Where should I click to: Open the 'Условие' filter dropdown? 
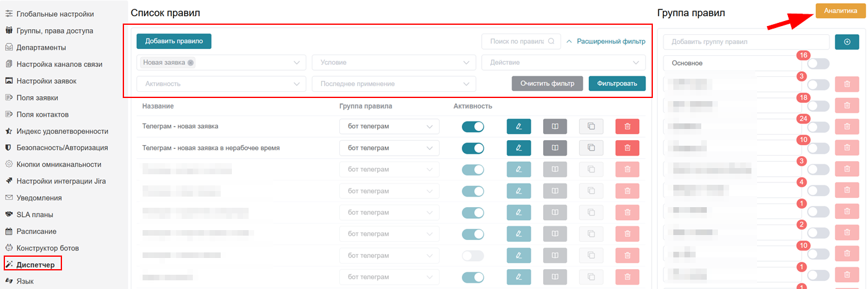pos(393,63)
